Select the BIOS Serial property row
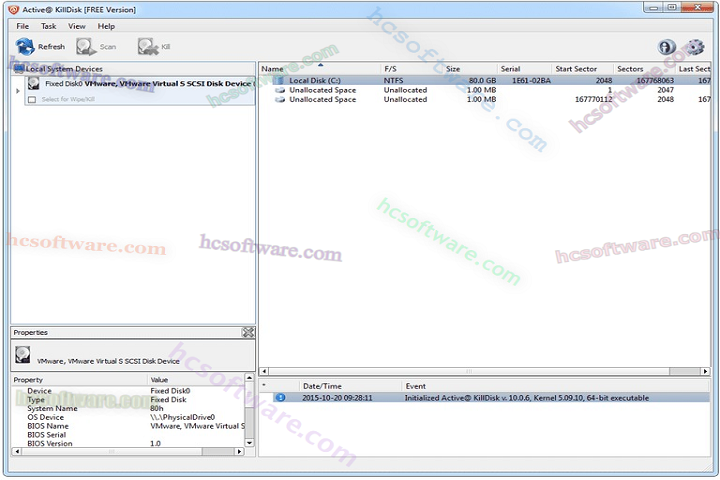Screen dimensions: 720x480 click(128, 435)
